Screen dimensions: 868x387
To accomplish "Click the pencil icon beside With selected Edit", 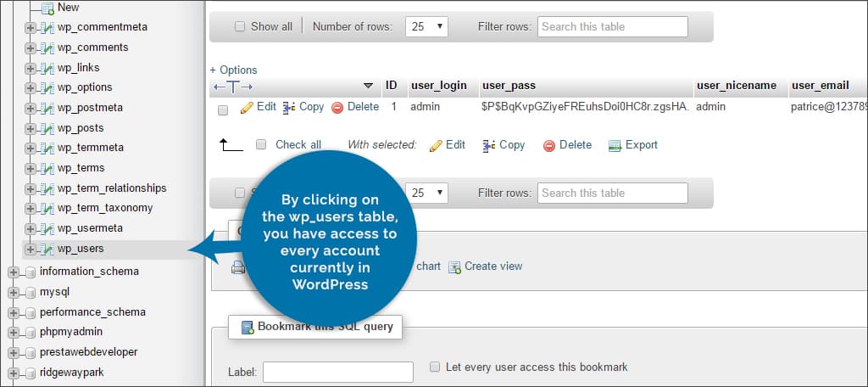I will [x=436, y=145].
